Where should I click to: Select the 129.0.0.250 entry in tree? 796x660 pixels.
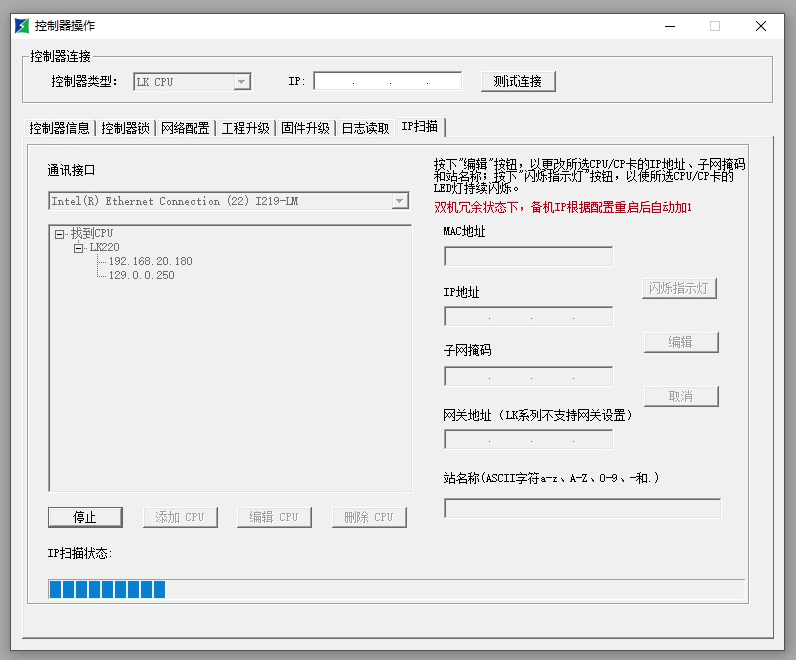coord(142,275)
